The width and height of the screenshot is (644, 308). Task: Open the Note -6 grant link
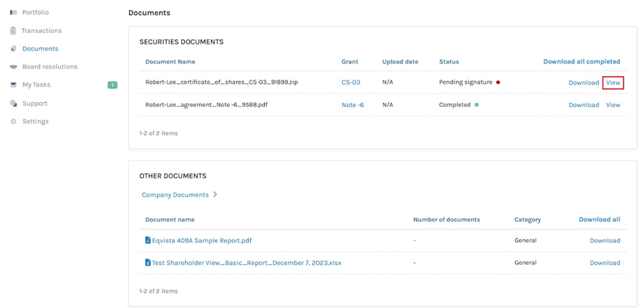[353, 105]
